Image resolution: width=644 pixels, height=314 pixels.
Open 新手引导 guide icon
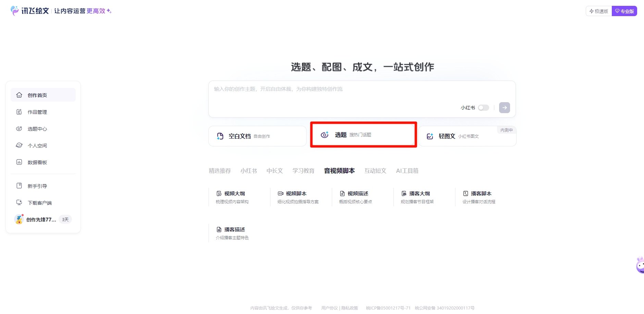(19, 186)
